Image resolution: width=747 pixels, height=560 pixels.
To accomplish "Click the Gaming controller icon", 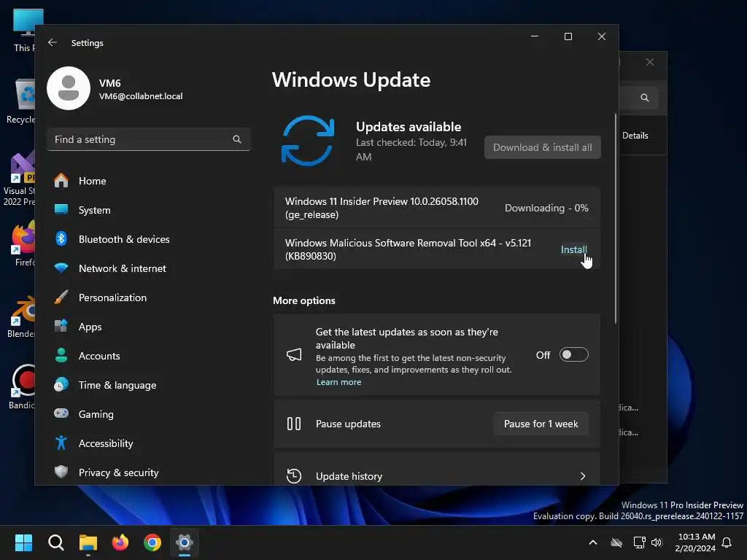I will [x=61, y=413].
